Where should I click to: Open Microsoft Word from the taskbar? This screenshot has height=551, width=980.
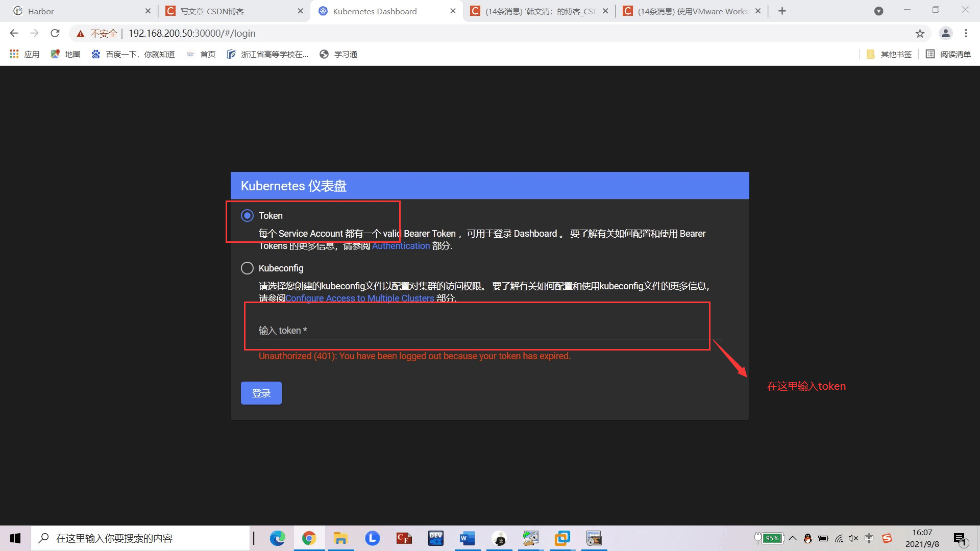click(x=467, y=538)
